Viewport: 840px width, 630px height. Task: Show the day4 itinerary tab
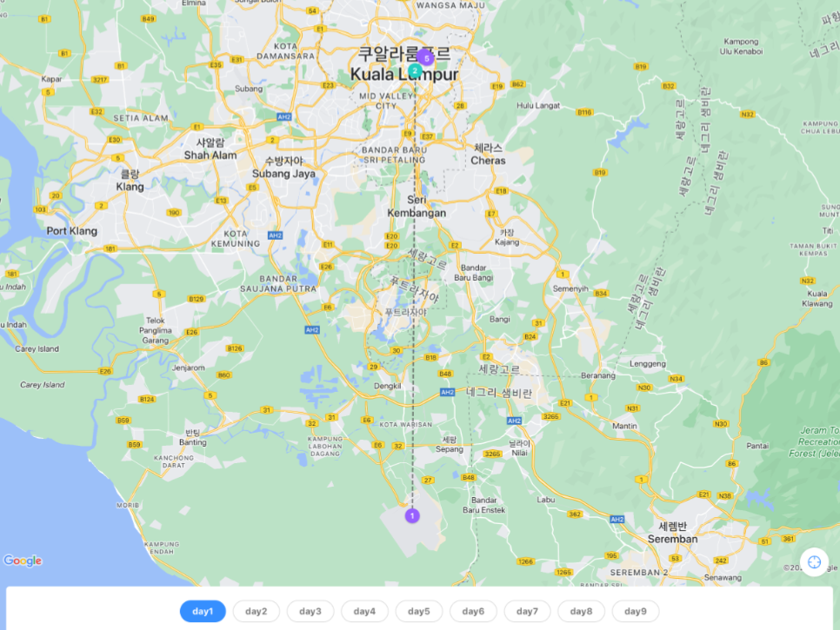(364, 611)
